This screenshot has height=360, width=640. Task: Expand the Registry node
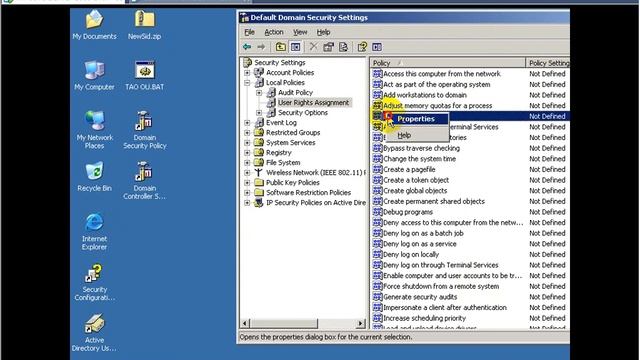tap(247, 153)
